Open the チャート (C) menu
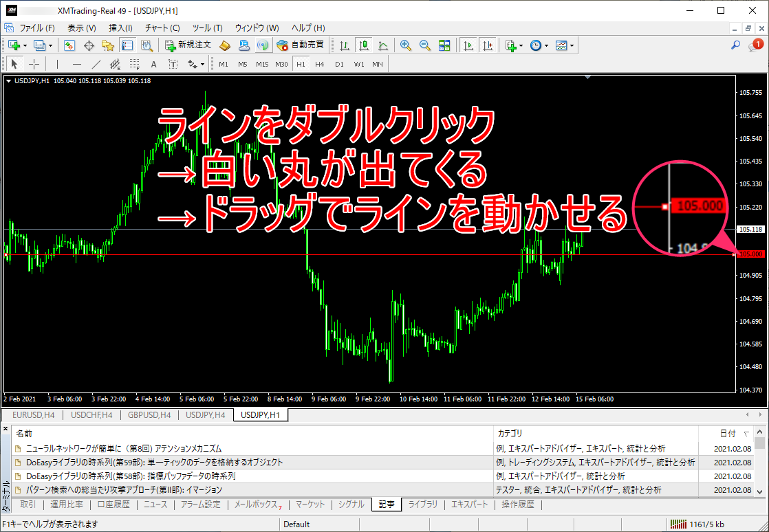The width and height of the screenshot is (769, 532). click(162, 28)
